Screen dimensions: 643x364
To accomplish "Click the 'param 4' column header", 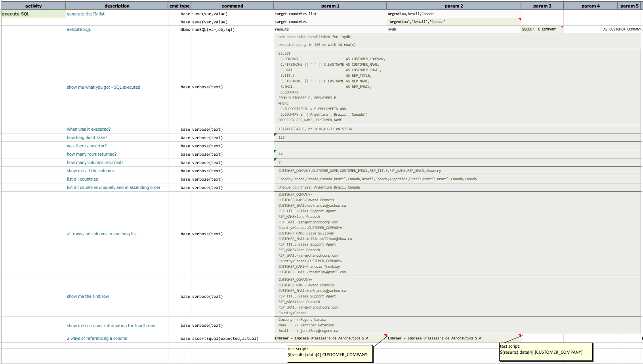I will pyautogui.click(x=590, y=6).
